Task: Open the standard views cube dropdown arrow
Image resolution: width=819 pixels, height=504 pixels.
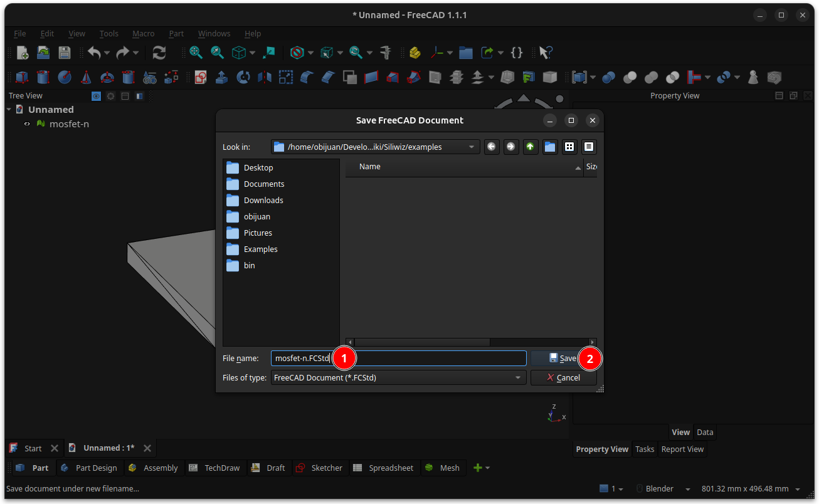Action: pos(252,53)
